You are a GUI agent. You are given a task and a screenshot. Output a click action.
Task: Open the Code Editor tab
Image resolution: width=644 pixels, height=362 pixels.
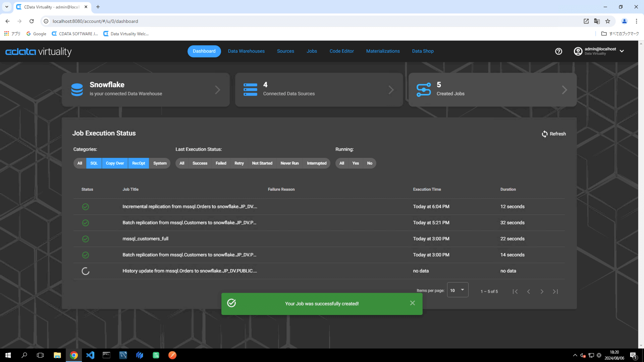341,51
